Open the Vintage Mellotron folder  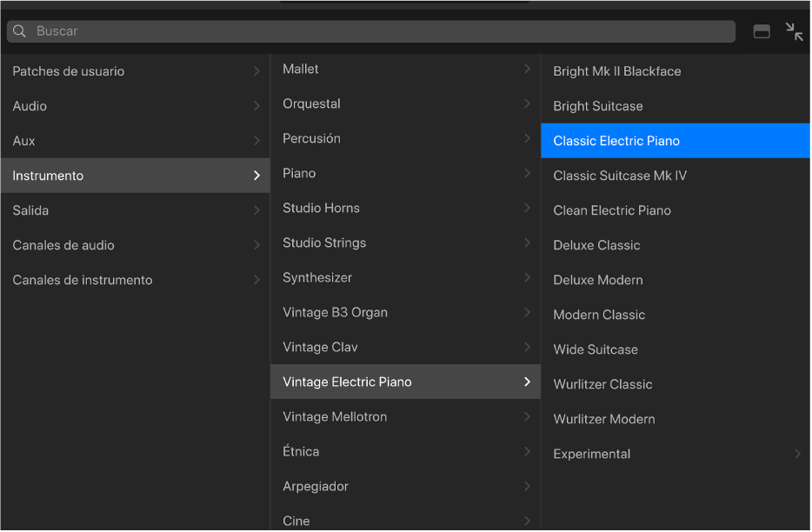405,416
